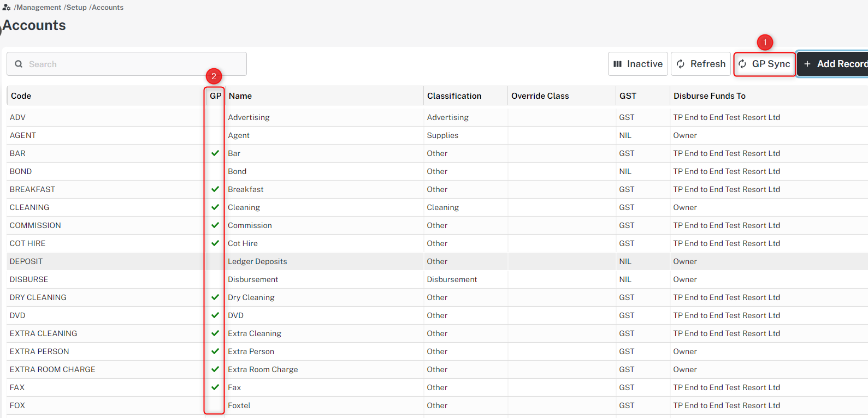868x418 pixels.
Task: Select the FOX account code
Action: pos(17,405)
